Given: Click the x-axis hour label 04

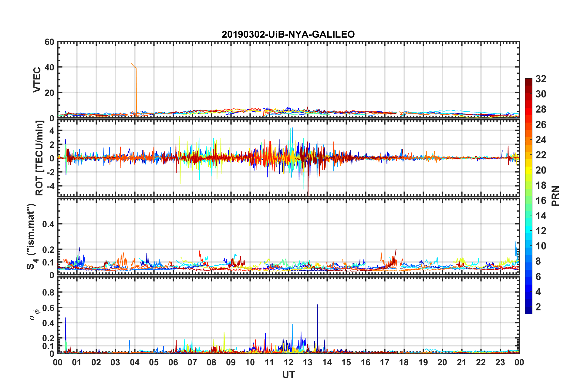Looking at the screenshot, I should click(x=135, y=363).
